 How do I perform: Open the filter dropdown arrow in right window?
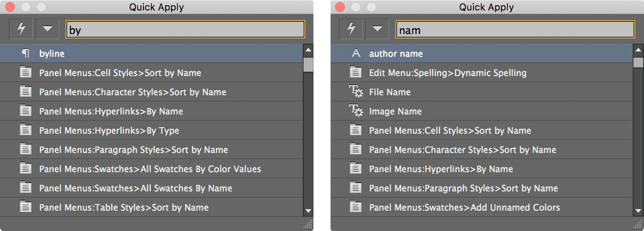pyautogui.click(x=377, y=29)
